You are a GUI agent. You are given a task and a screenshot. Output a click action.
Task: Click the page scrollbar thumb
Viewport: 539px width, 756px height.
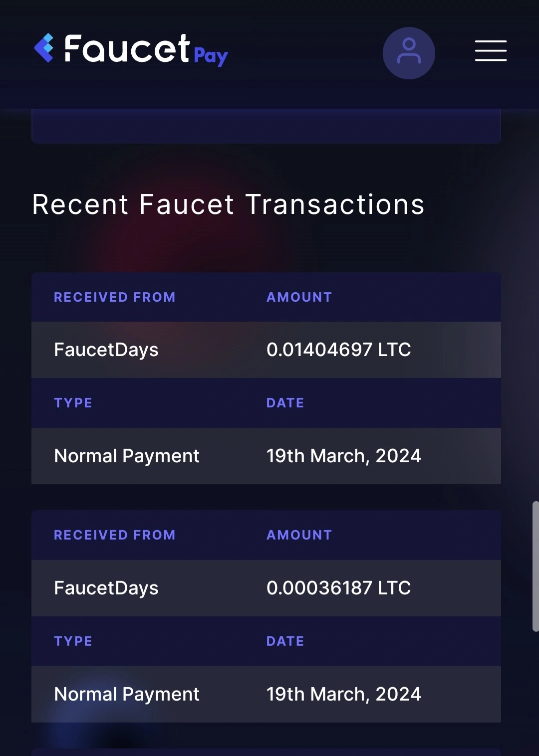coord(536,567)
